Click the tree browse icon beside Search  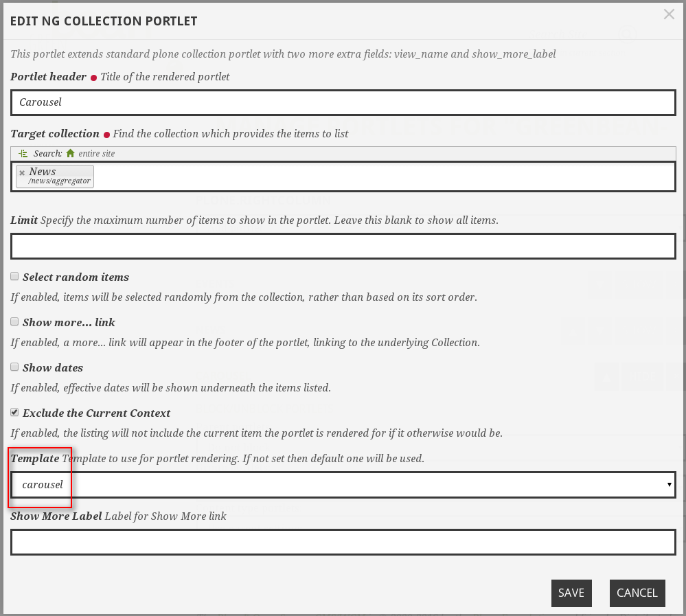pos(23,154)
